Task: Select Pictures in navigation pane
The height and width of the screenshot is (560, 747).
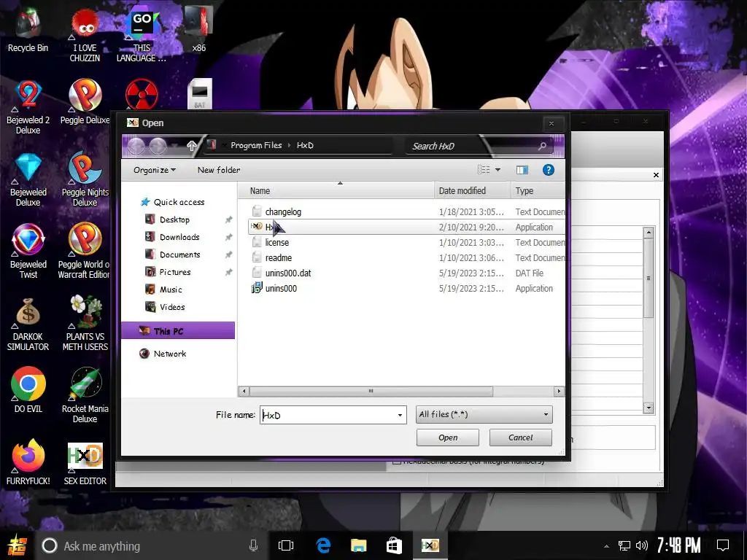Action: point(175,272)
